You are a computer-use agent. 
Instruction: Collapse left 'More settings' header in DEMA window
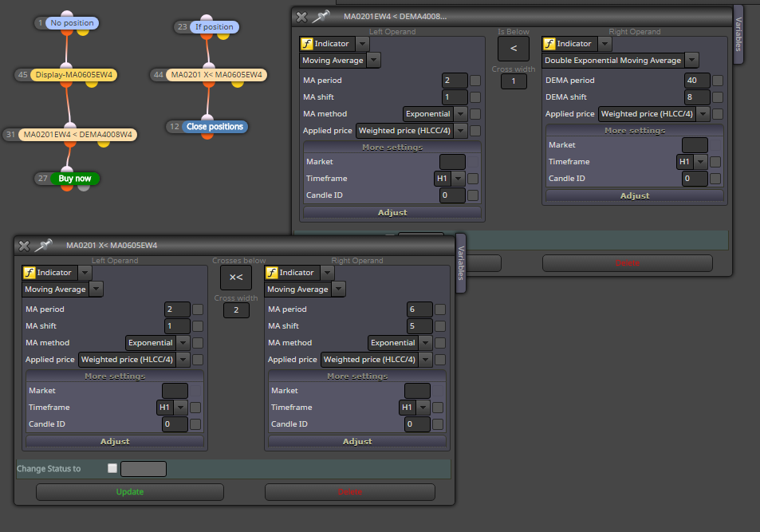(x=392, y=148)
